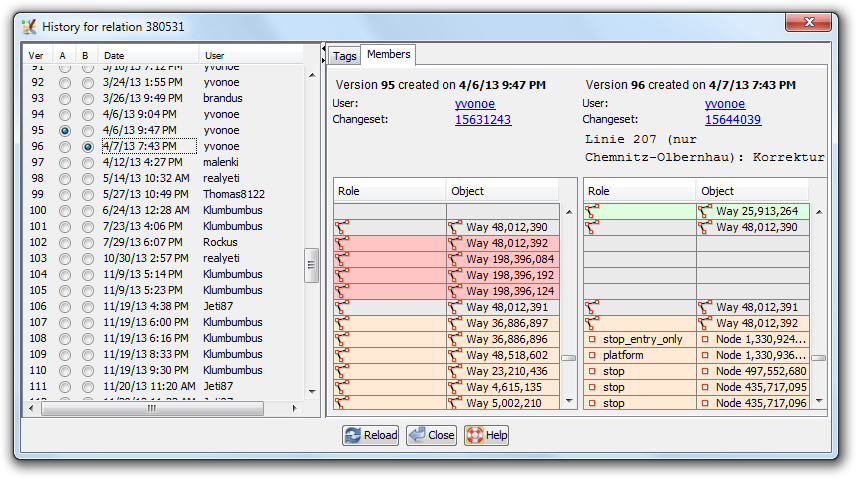The image size is (857, 479).
Task: Click the version list scroll-up arrow
Action: (x=312, y=75)
